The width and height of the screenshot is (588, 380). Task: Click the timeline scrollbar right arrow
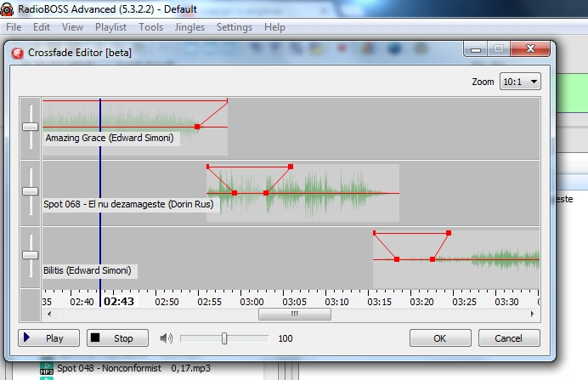tap(533, 314)
